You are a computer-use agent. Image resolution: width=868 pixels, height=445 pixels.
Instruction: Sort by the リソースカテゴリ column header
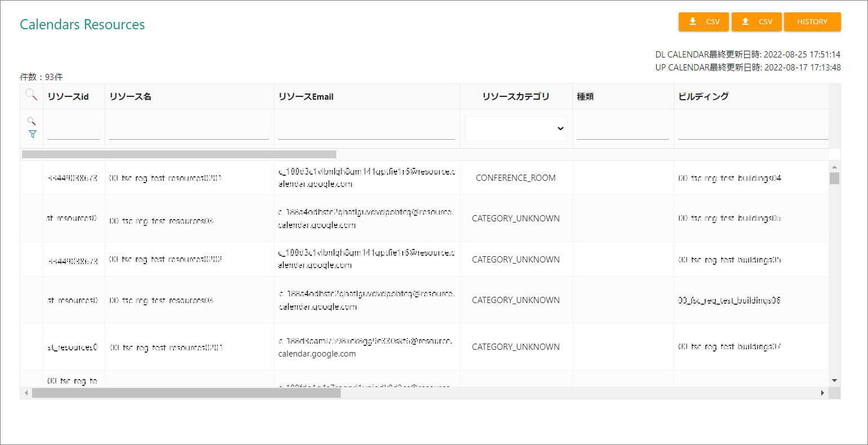click(516, 96)
